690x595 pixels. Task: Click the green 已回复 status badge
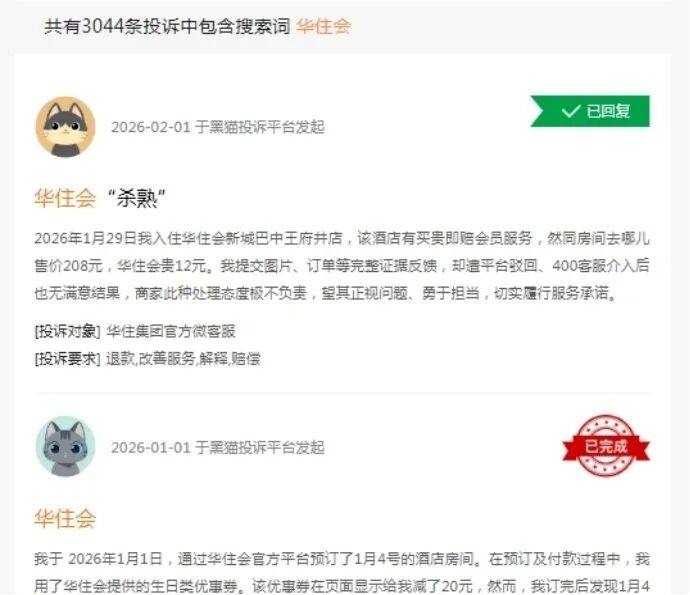(590, 111)
